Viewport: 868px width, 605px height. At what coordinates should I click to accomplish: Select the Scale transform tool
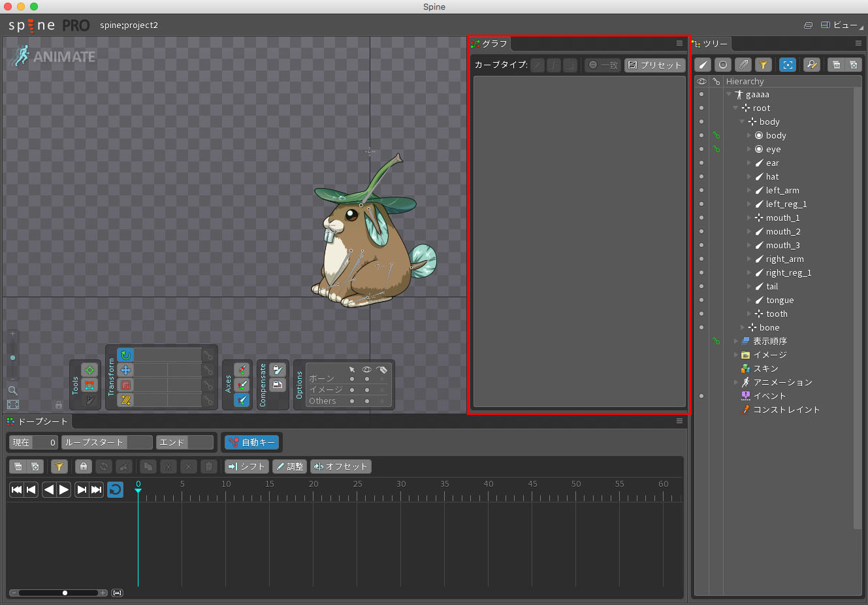click(x=125, y=385)
